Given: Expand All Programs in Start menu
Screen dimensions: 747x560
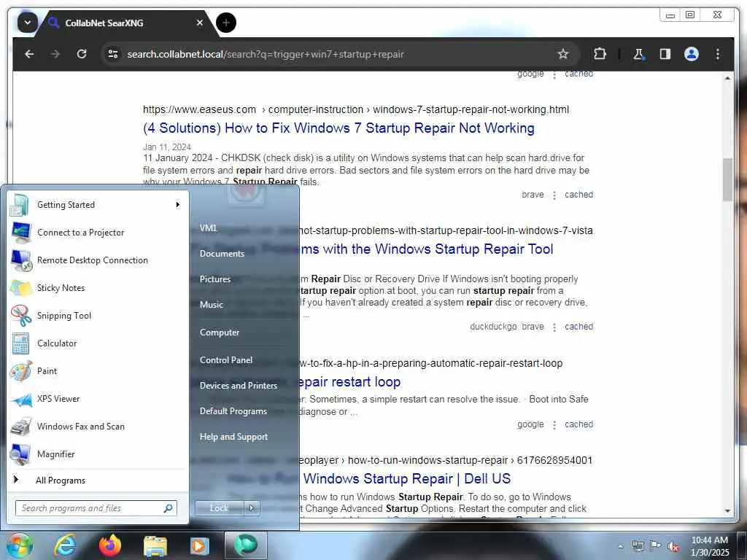Looking at the screenshot, I should click(61, 481).
